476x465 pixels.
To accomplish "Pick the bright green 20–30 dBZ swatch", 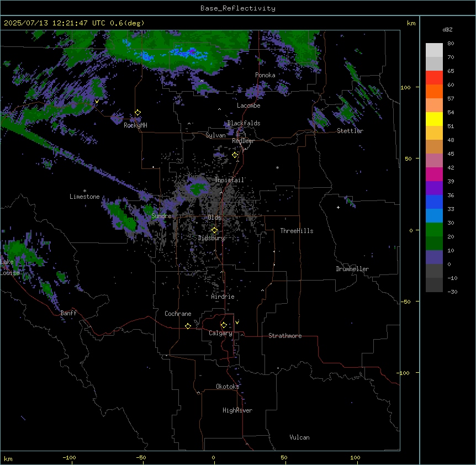I will tap(434, 230).
